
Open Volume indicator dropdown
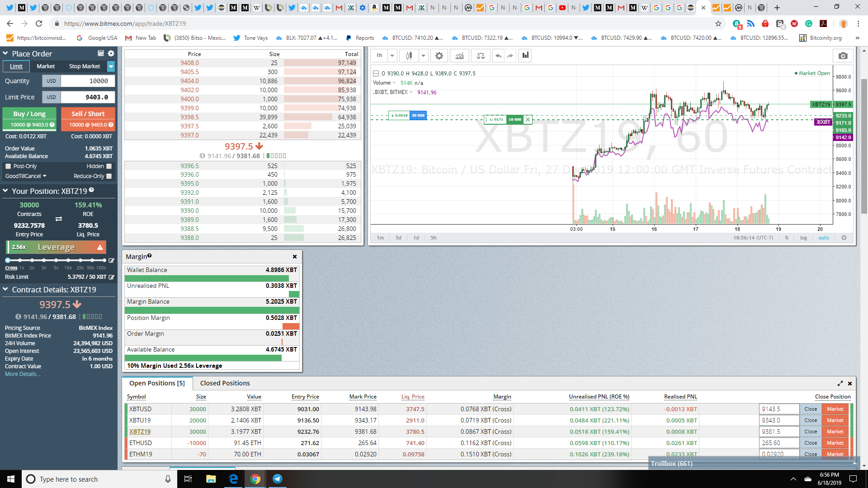394,83
